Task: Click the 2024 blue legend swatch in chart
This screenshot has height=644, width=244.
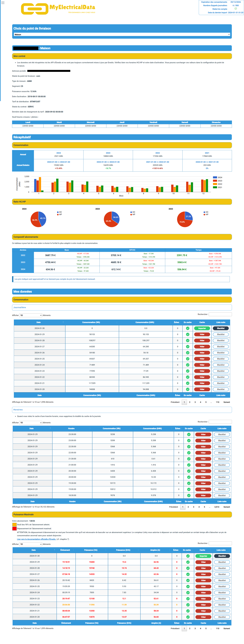Action: [x=215, y=177]
